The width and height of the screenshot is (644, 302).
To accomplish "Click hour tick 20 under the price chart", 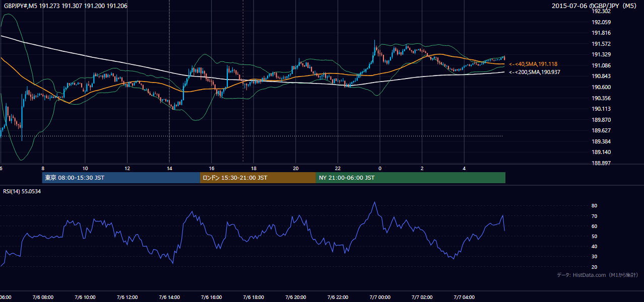I will coord(296,168).
